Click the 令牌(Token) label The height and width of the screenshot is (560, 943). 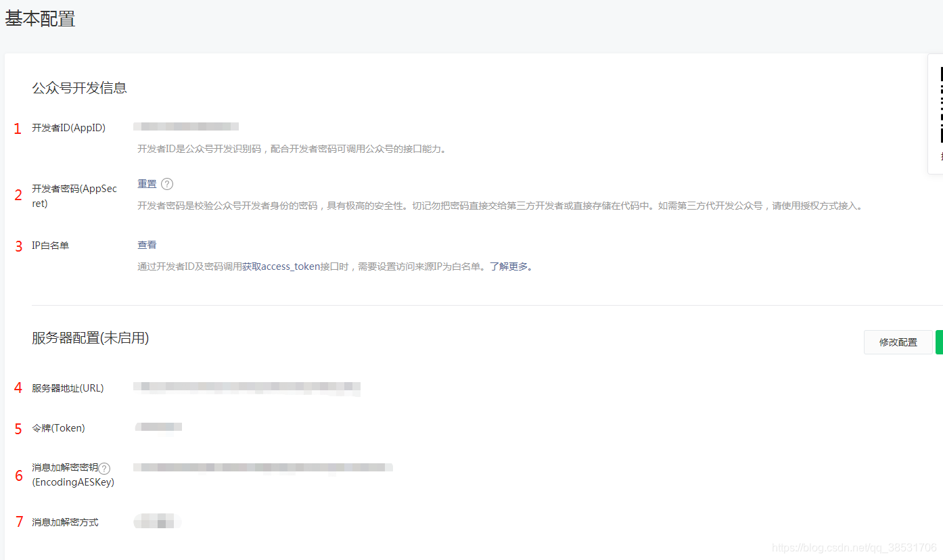[58, 428]
